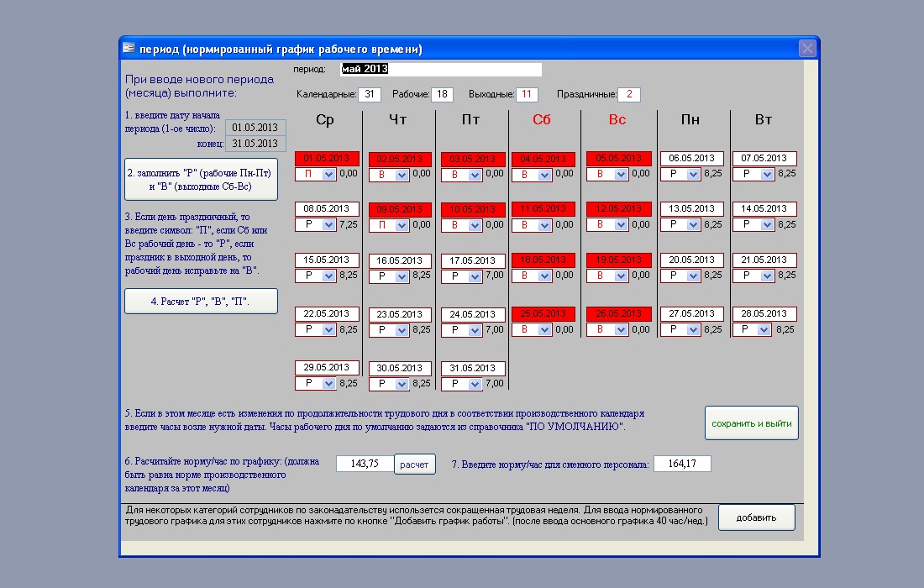Click the Календарные field showing 31
The width and height of the screenshot is (924, 588).
coord(370,94)
